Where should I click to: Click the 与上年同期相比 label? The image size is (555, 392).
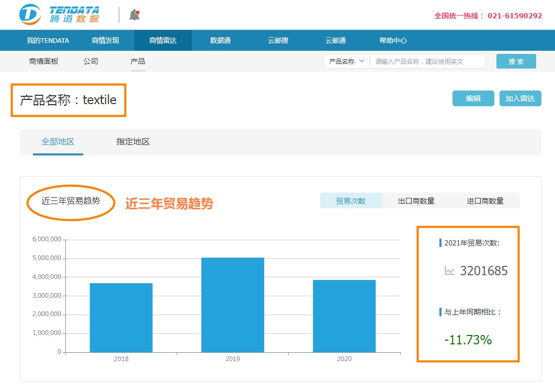click(x=472, y=312)
